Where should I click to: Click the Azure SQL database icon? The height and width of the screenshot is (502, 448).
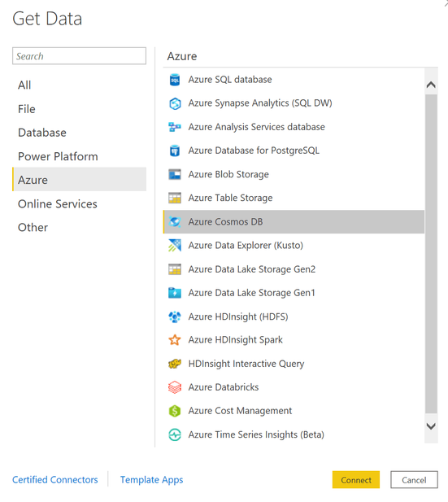(175, 80)
